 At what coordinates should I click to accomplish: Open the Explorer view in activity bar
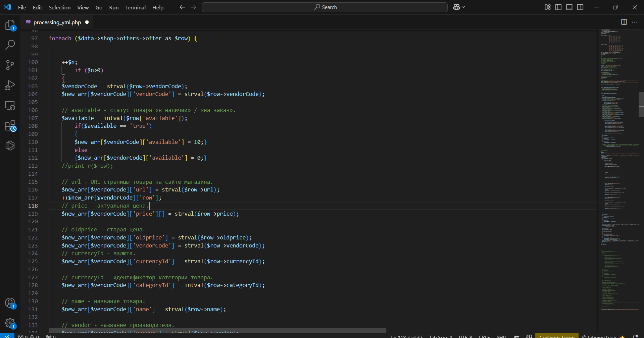[x=10, y=25]
